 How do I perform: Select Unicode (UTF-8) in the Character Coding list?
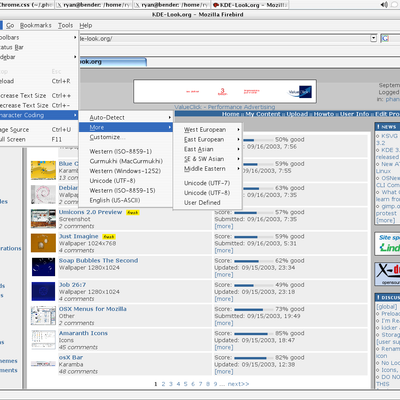[x=126, y=181]
